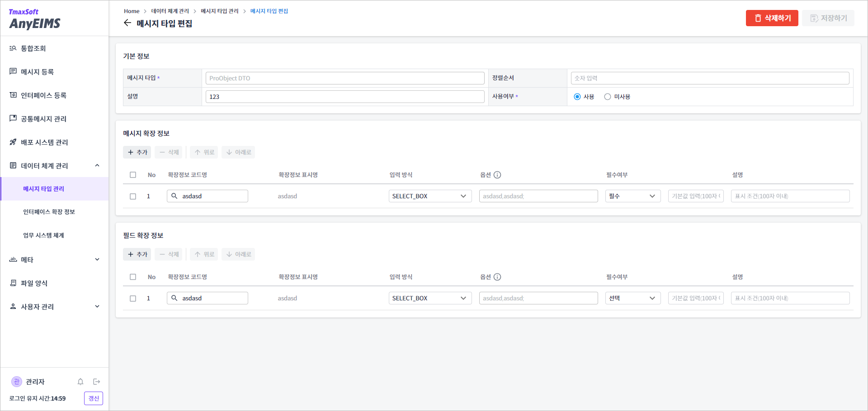Click 삭제 in 필드 확장 정보
868x411 pixels.
coord(169,254)
